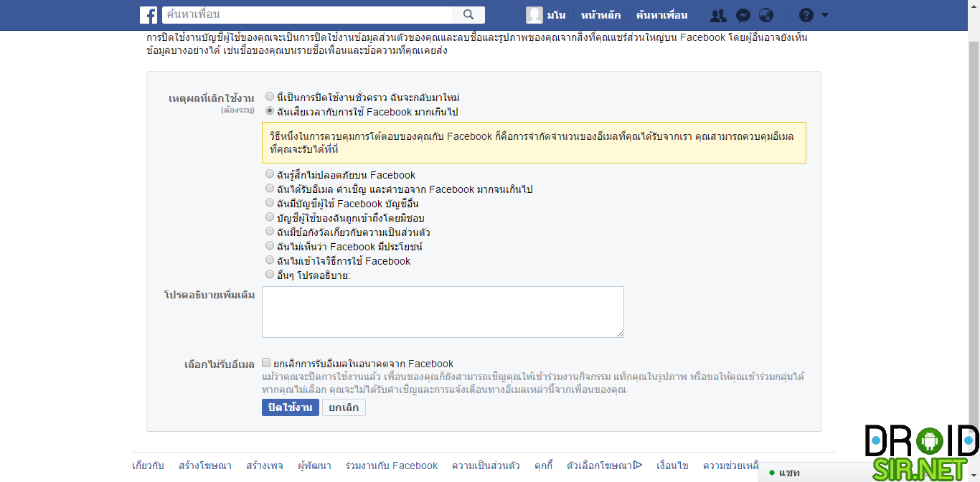
Task: Open ค้นหาเพื่อน in top navigation
Action: tap(661, 15)
